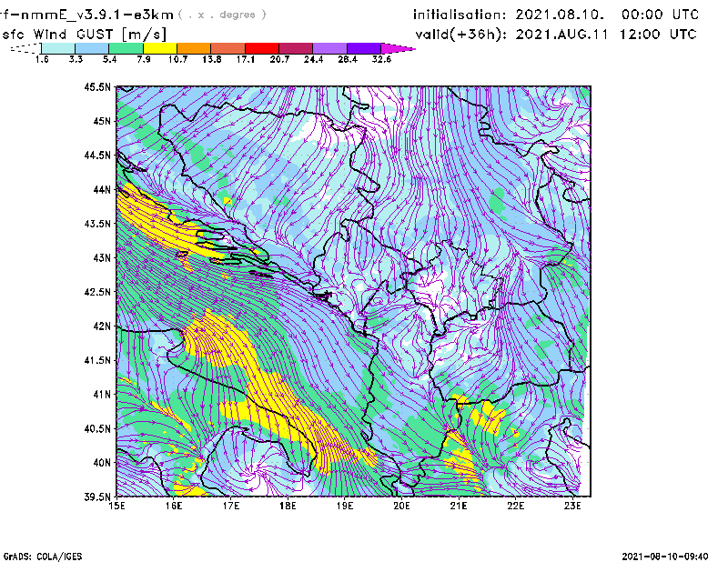Click the 20E longitude label

click(401, 506)
